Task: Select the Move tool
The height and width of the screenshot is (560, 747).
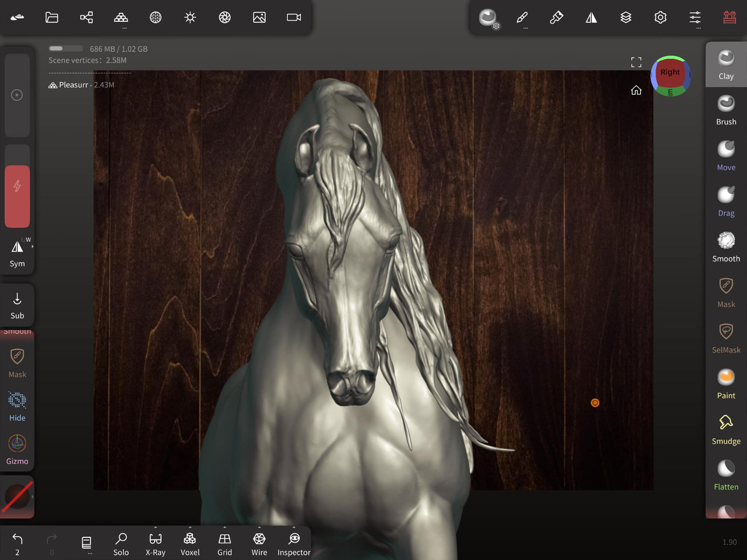Action: [x=726, y=155]
